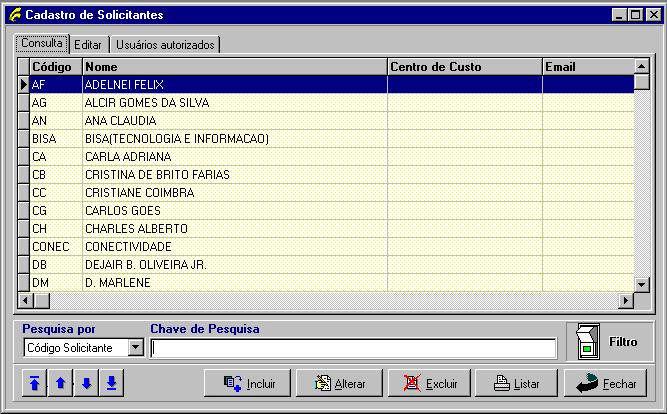Close the Cadastro de Solicitantes window
The width and height of the screenshot is (667, 414).
(653, 15)
